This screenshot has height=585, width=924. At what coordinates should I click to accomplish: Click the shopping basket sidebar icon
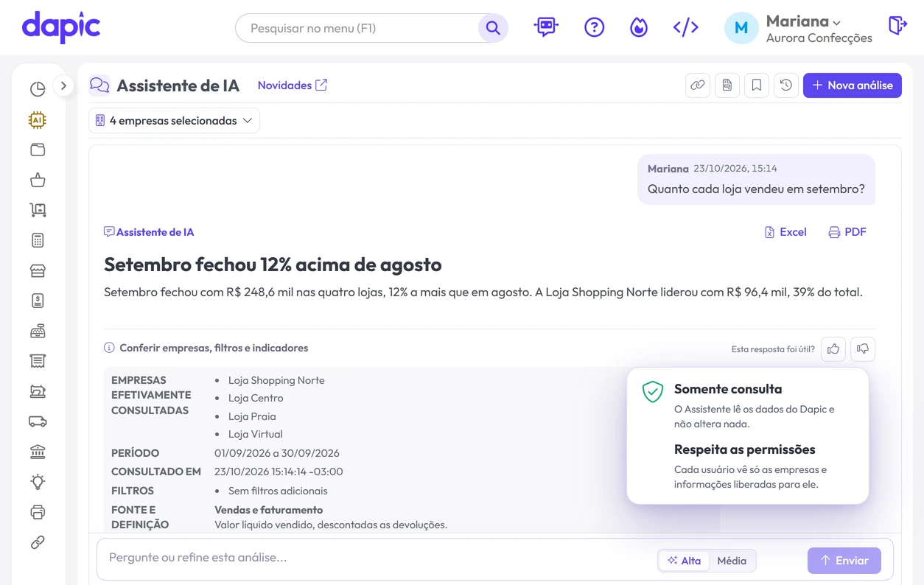pos(38,180)
